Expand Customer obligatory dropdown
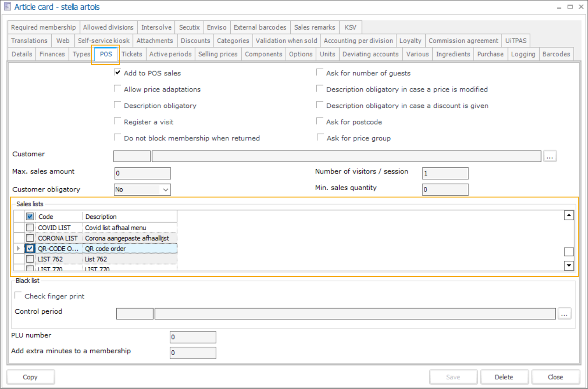This screenshot has width=588, height=389. coord(166,190)
